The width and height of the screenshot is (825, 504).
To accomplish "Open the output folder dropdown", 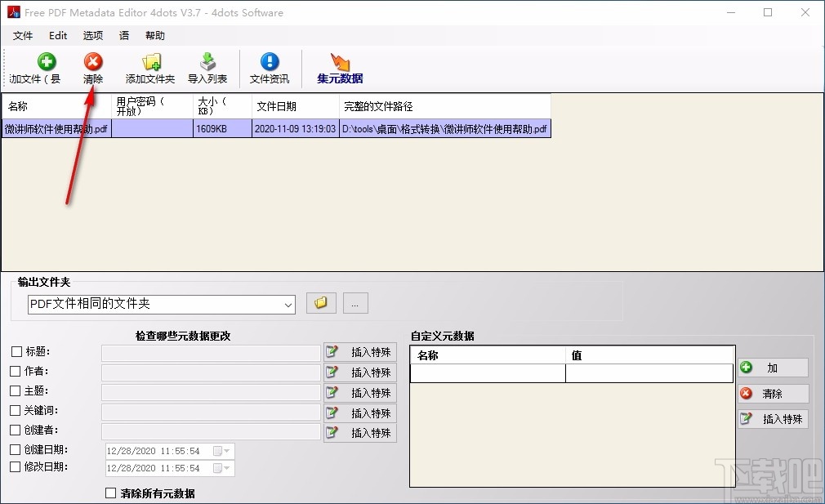I will [x=289, y=303].
